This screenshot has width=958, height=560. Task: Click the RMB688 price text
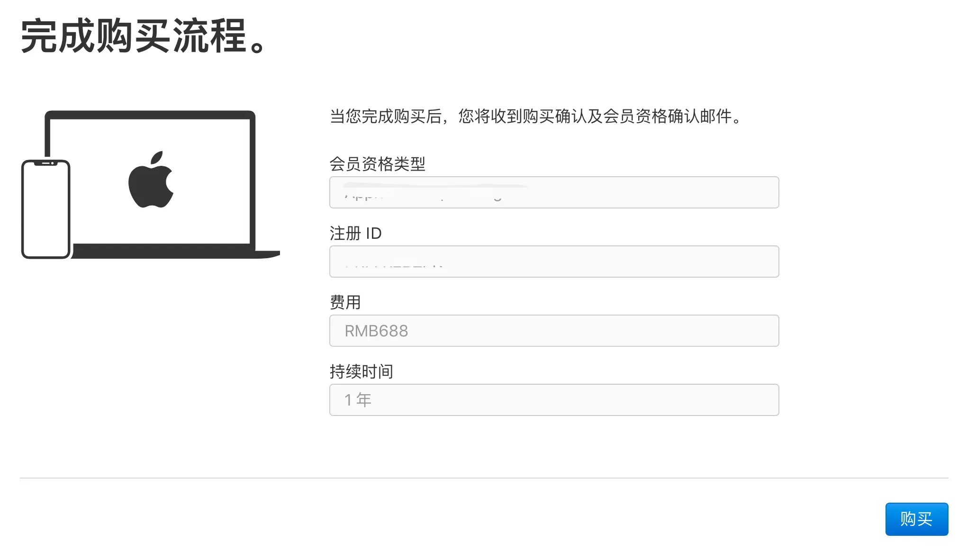[376, 331]
